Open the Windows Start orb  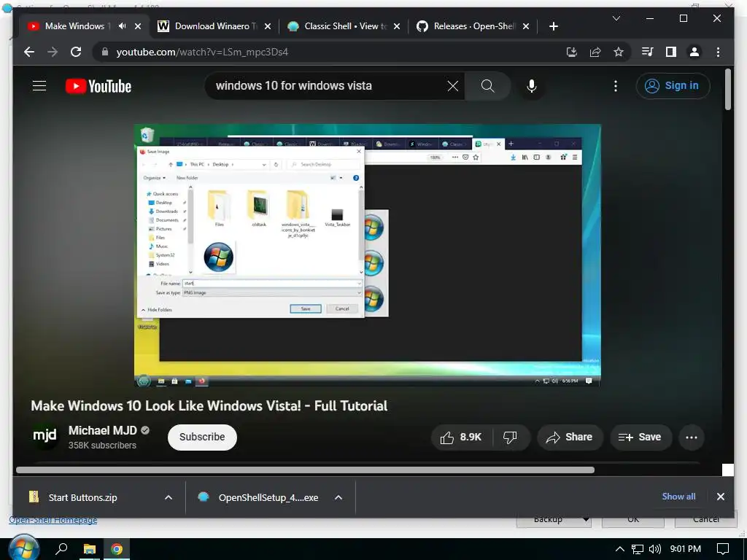(x=24, y=548)
